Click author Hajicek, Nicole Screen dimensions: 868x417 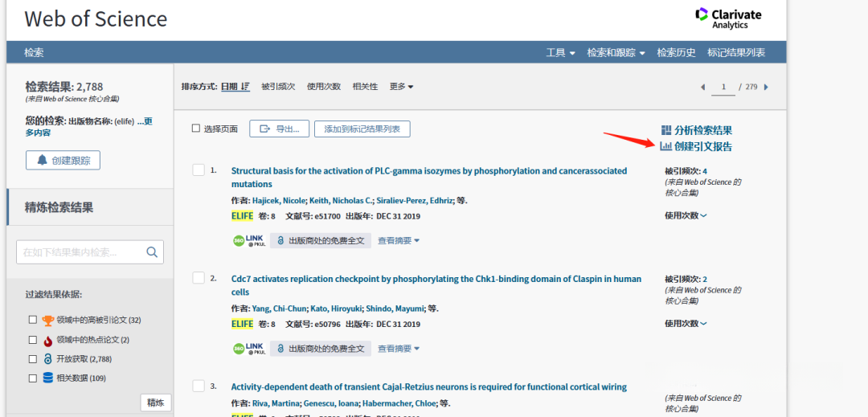[x=278, y=200]
